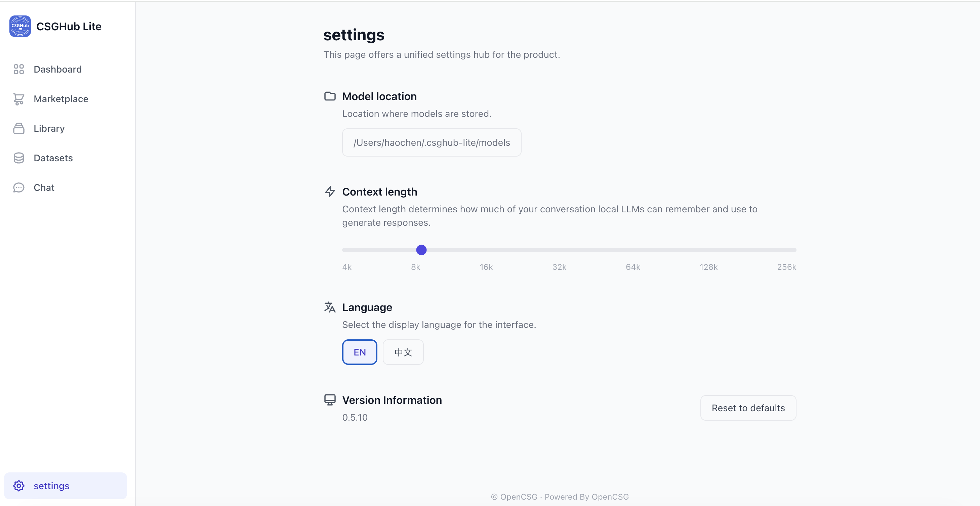Click the Language translate icon
This screenshot has height=506, width=980.
tap(329, 307)
